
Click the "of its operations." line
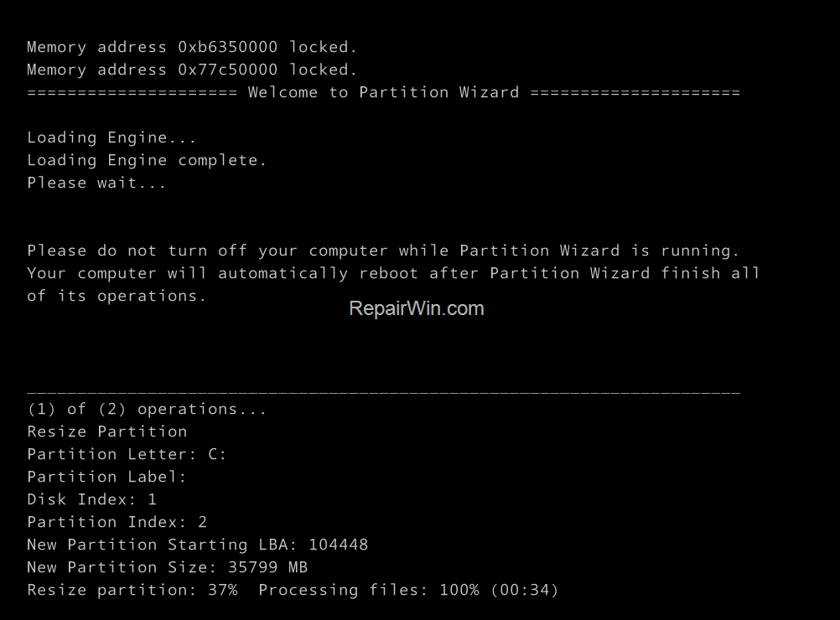(x=117, y=296)
